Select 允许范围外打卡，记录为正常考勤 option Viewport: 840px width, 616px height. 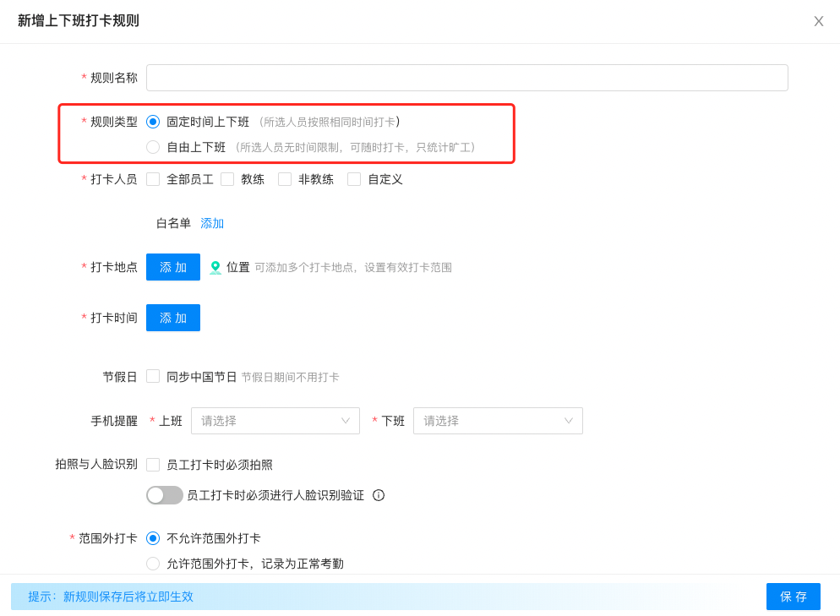(153, 564)
